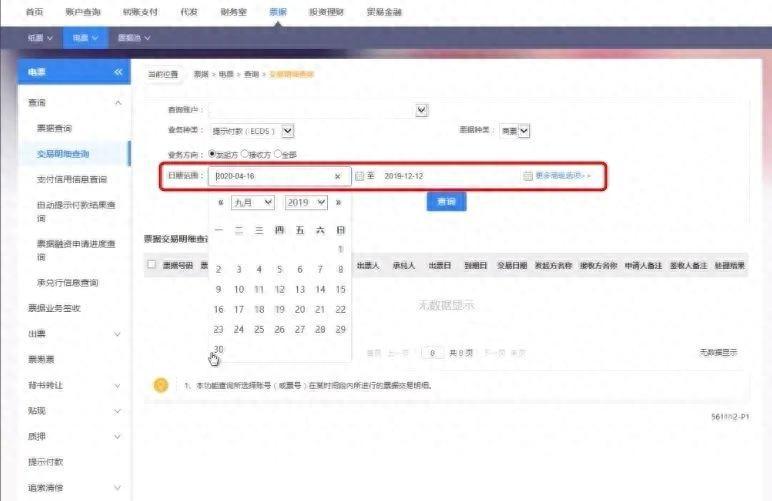This screenshot has height=501, width=772.
Task: Click the end date field 2019-12-12
Action: point(404,176)
